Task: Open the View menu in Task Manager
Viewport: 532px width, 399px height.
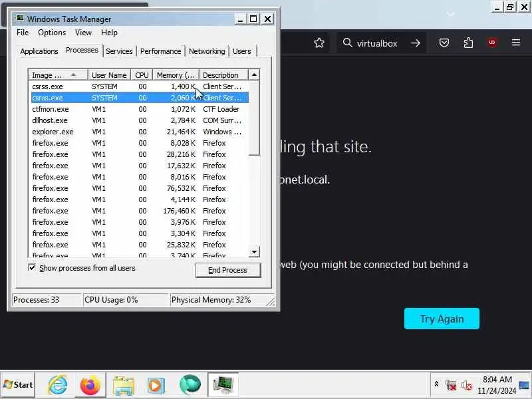Action: (x=84, y=33)
